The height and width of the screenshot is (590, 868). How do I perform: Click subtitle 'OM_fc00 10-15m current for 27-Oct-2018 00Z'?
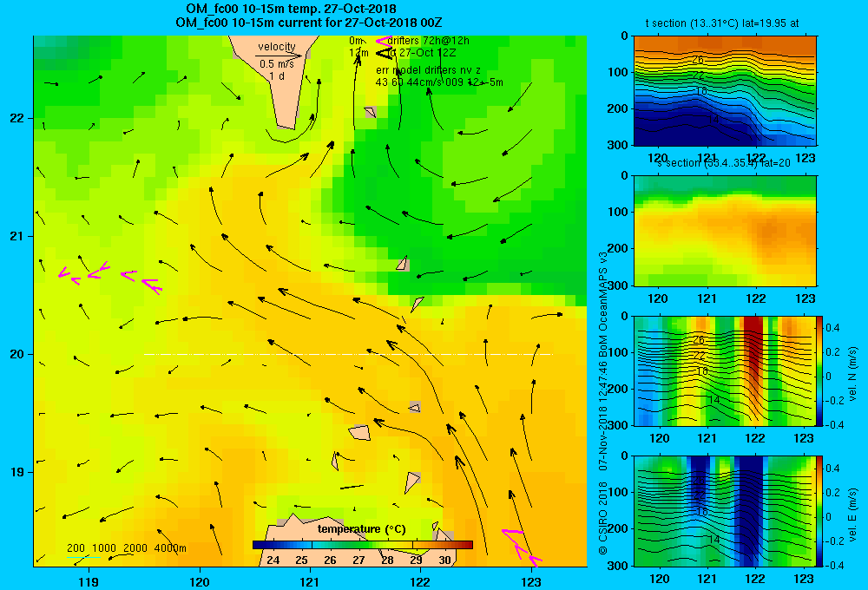[308, 23]
